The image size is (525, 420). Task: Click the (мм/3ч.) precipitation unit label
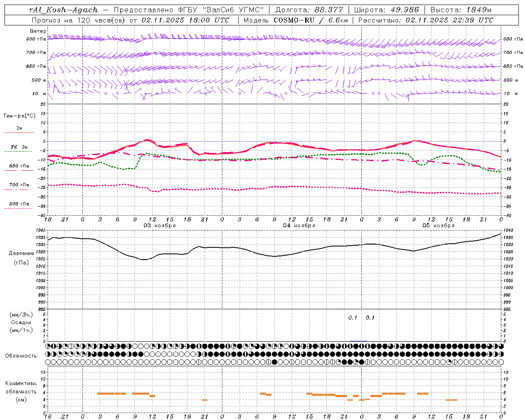[21, 315]
